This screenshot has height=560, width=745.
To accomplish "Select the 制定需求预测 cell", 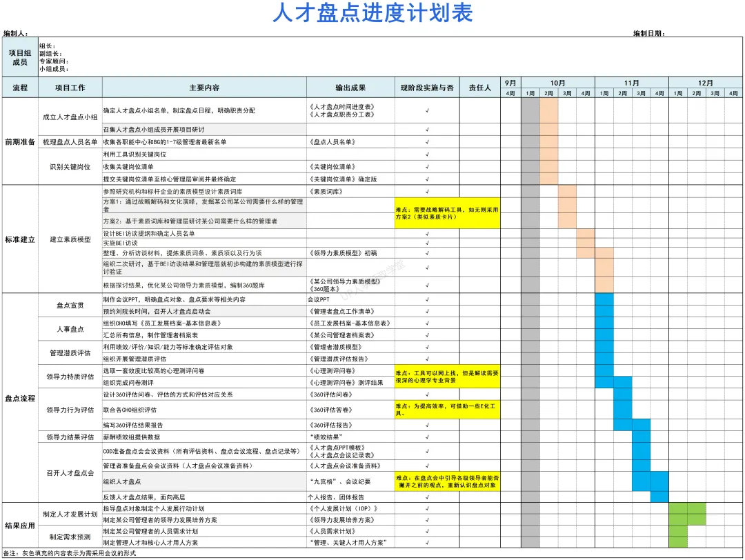I will coord(70,537).
